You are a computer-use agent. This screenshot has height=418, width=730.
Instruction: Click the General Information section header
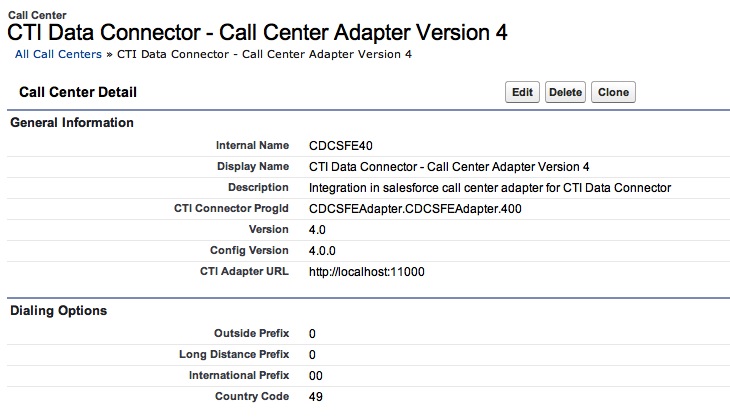pyautogui.click(x=71, y=123)
